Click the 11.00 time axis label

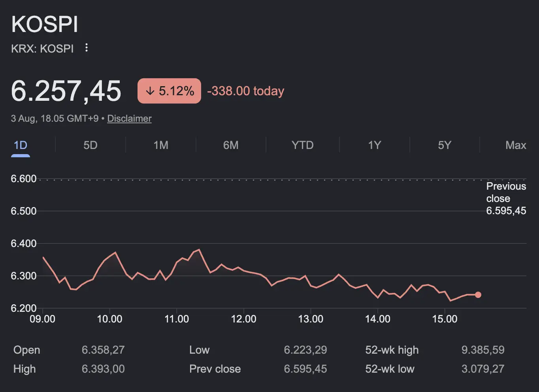click(x=177, y=319)
